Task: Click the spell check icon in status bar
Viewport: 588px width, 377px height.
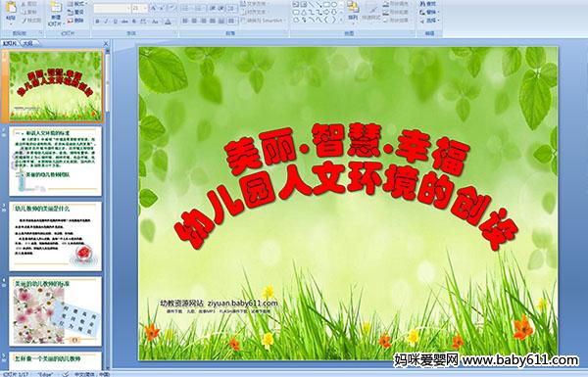Action: [67, 374]
